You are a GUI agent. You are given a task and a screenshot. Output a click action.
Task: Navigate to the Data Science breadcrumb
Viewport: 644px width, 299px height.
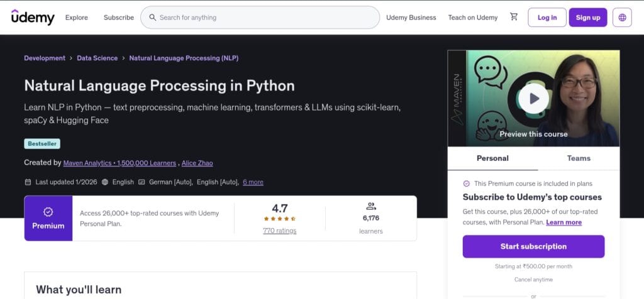tap(97, 58)
